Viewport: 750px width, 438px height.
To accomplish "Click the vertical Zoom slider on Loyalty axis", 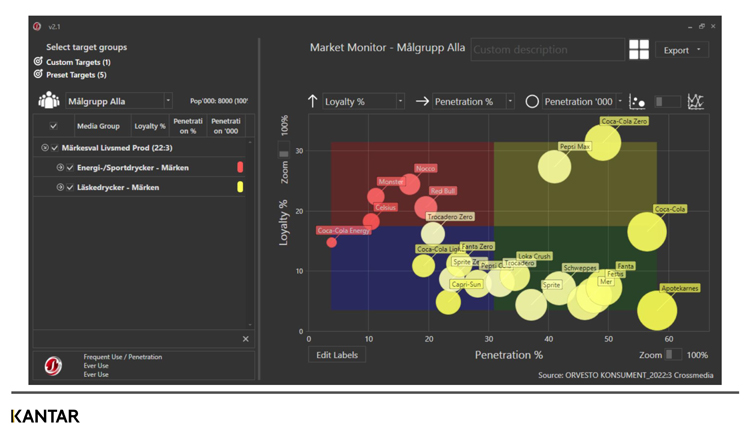I will [284, 151].
